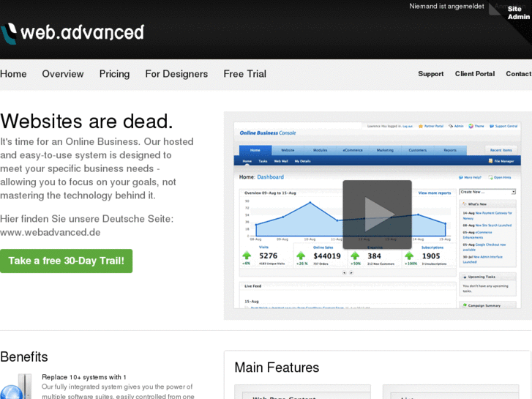Image resolution: width=532 pixels, height=399 pixels.
Task: Select the Marketing tab in the console preview
Action: 385,150
